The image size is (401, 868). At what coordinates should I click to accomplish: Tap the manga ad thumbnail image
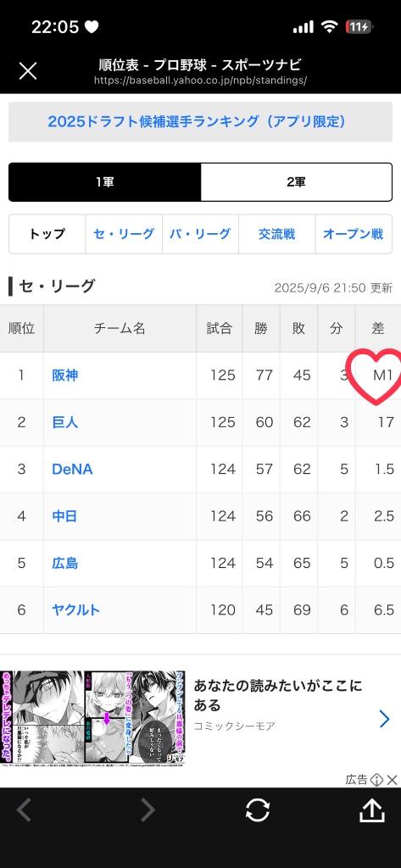pos(92,719)
